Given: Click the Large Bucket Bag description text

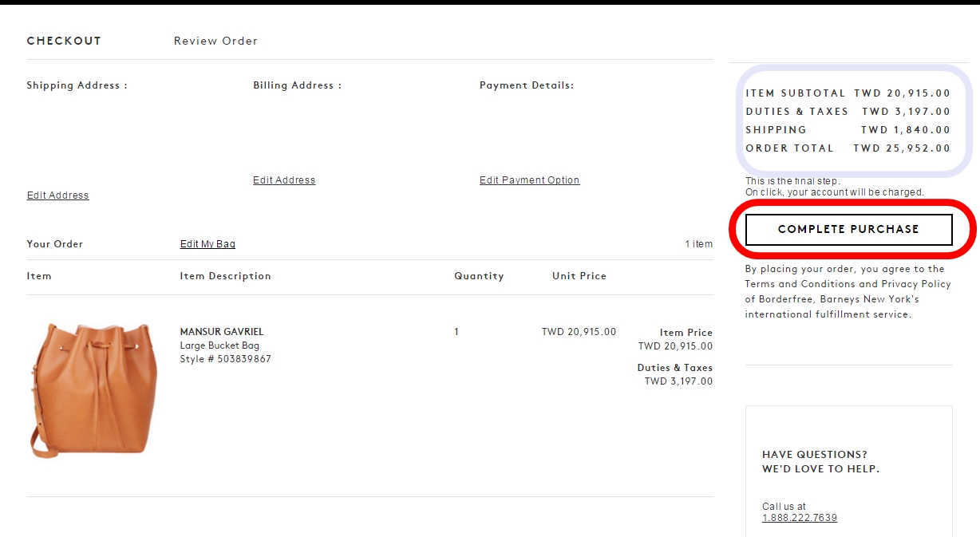Looking at the screenshot, I should coord(219,345).
